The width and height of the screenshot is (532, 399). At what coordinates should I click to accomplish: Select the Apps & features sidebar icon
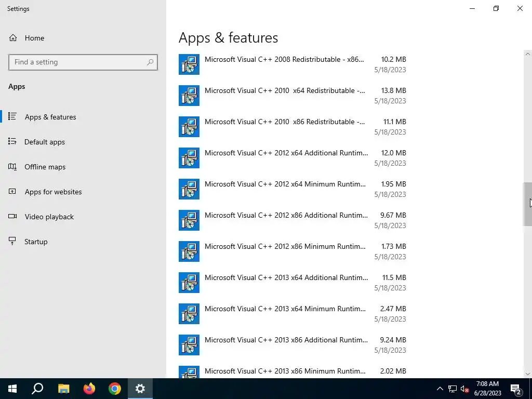tap(12, 116)
